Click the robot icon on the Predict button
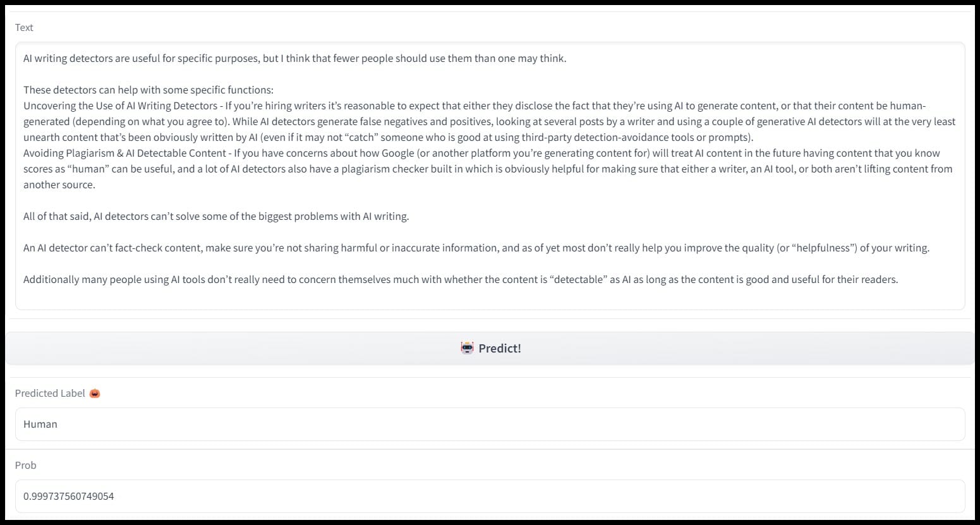This screenshot has height=525, width=980. [x=467, y=348]
